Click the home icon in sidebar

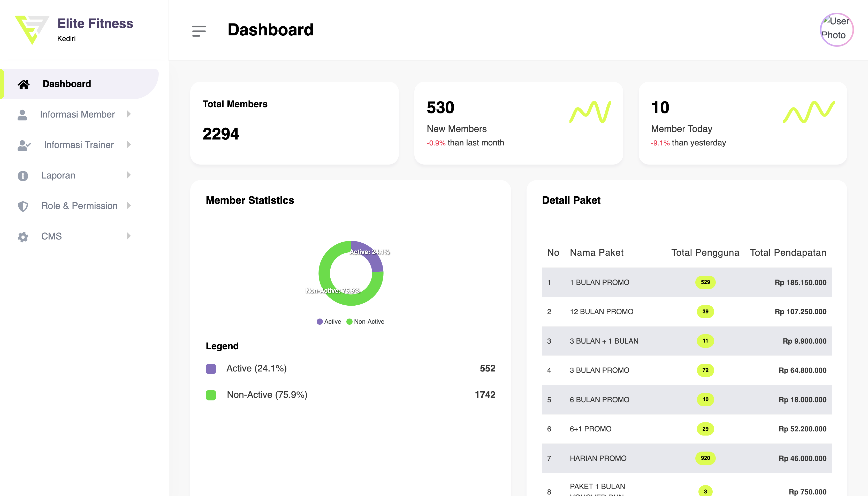tap(24, 84)
